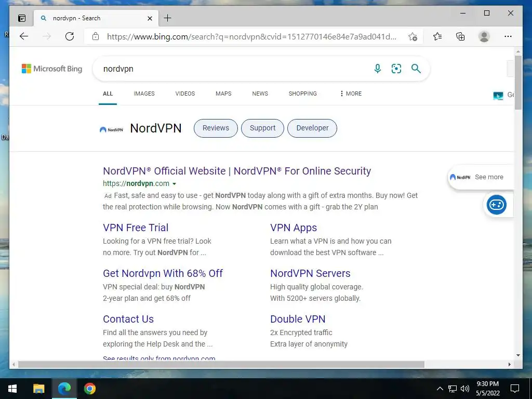532x399 pixels.
Task: Click the Support pill button
Action: tap(262, 128)
